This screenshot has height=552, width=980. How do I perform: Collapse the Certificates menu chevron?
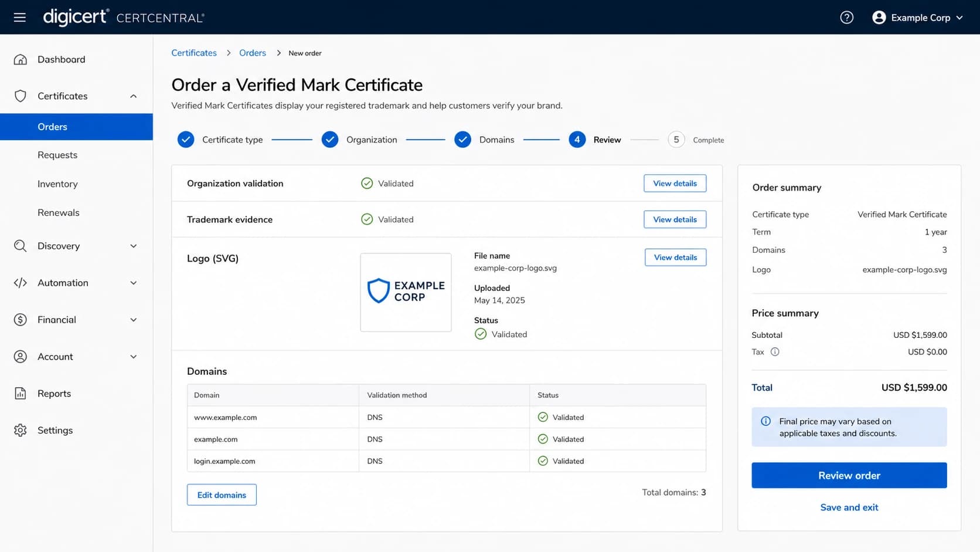tap(134, 96)
